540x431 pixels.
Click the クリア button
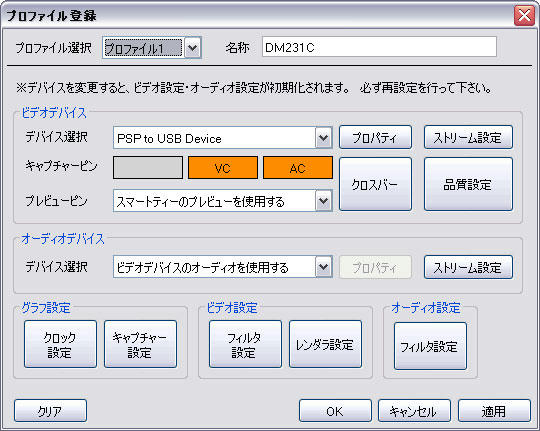[50, 410]
